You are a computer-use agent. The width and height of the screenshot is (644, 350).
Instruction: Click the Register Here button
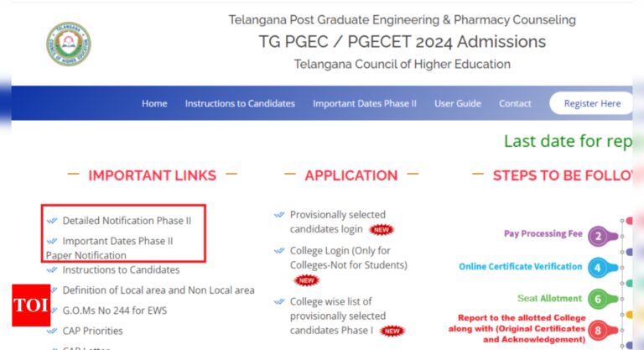[x=592, y=103]
